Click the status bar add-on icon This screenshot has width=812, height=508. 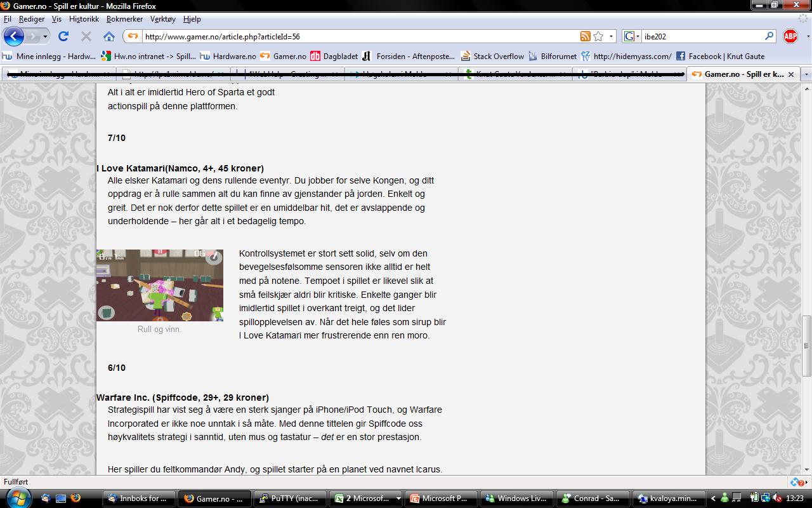(797, 482)
